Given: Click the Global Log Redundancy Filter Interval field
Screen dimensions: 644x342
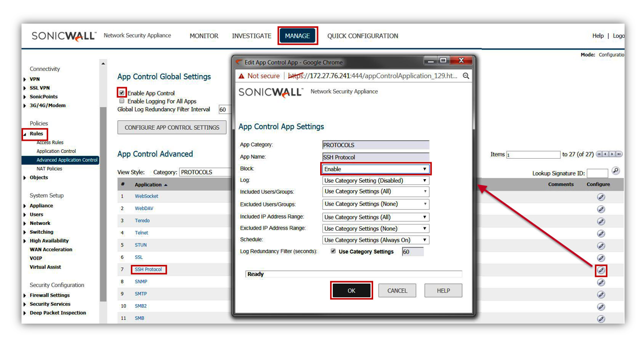Looking at the screenshot, I should [x=225, y=109].
